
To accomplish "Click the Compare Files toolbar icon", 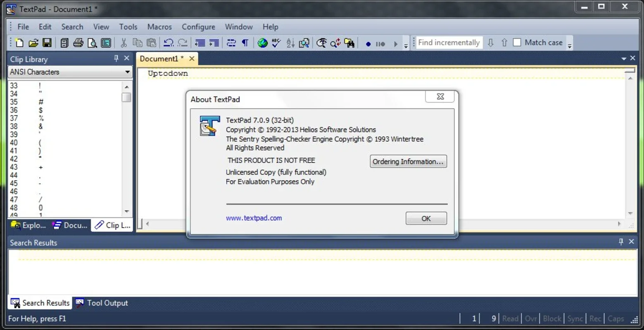I will click(x=304, y=43).
